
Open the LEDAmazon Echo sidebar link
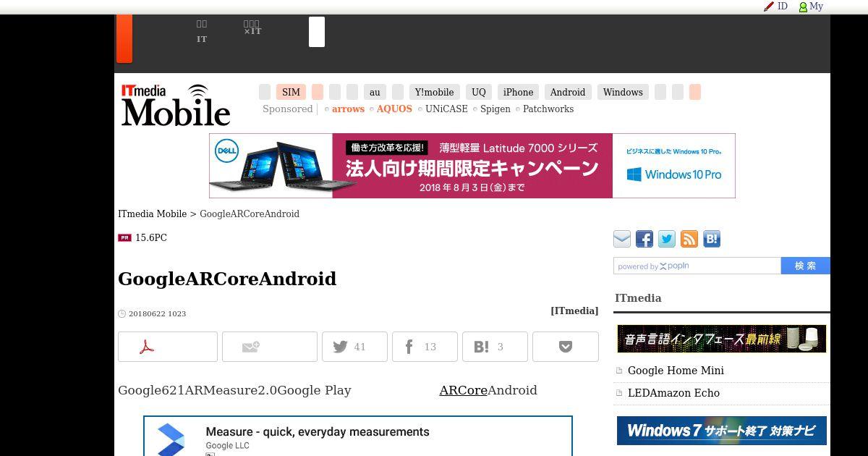[673, 393]
